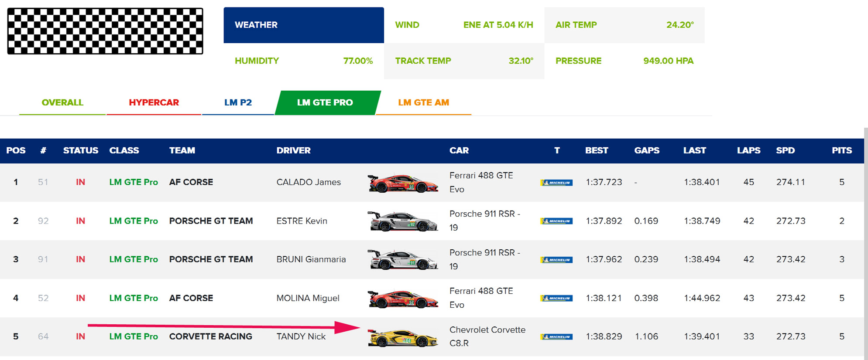Click the BEST column header
This screenshot has width=868, height=360.
(596, 150)
